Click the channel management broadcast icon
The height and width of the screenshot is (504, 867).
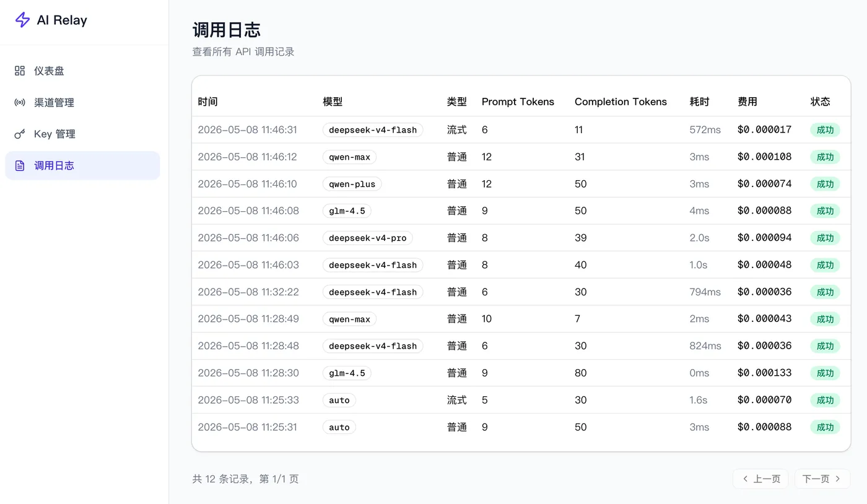click(x=20, y=102)
